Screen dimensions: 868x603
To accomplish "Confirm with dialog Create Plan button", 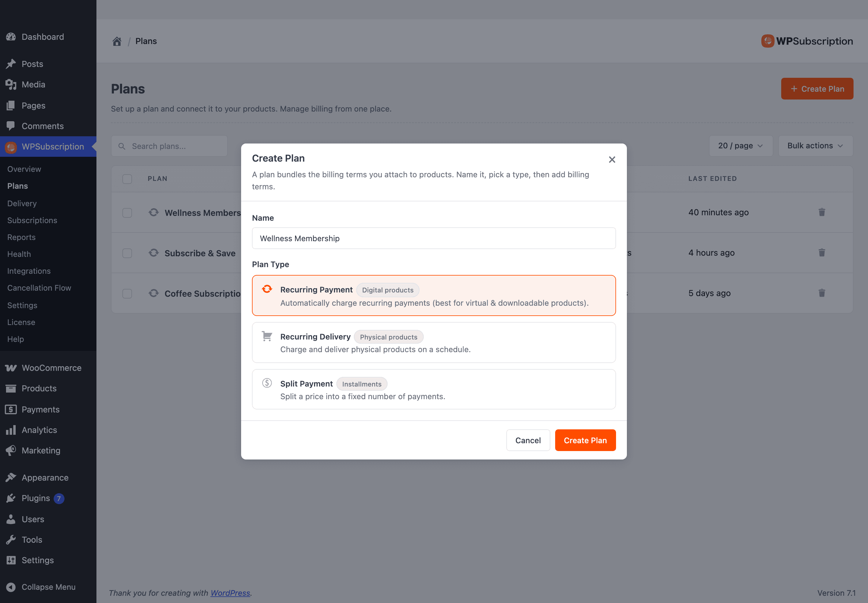I will coord(585,440).
